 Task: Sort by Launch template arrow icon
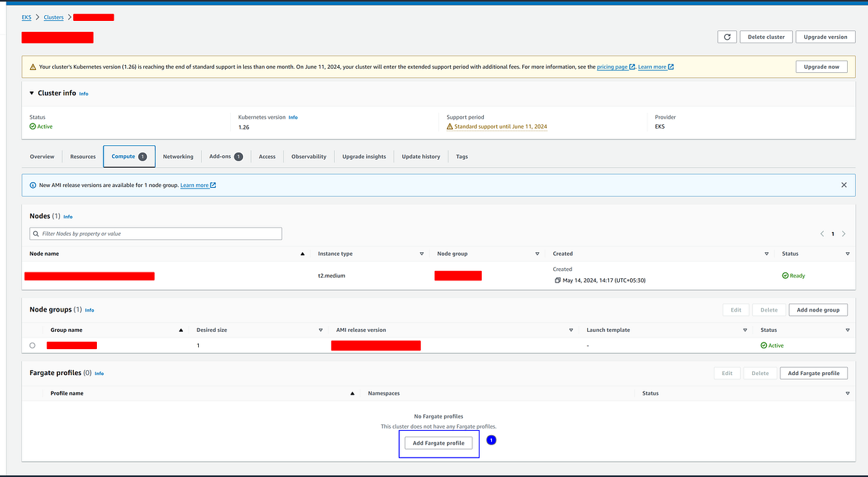745,330
